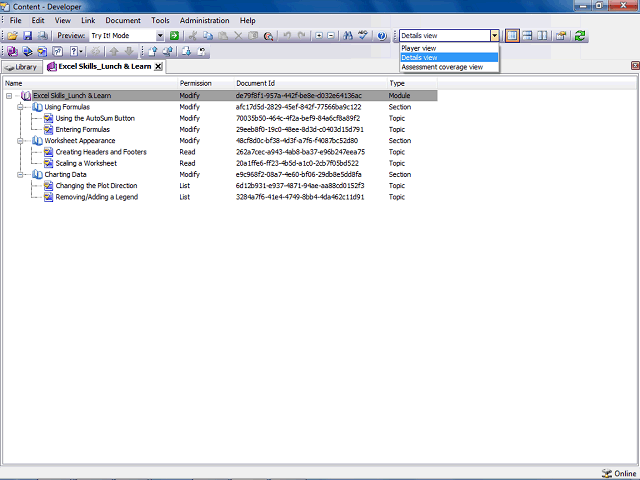
Task: Start preview with the green arrow button
Action: tap(174, 36)
